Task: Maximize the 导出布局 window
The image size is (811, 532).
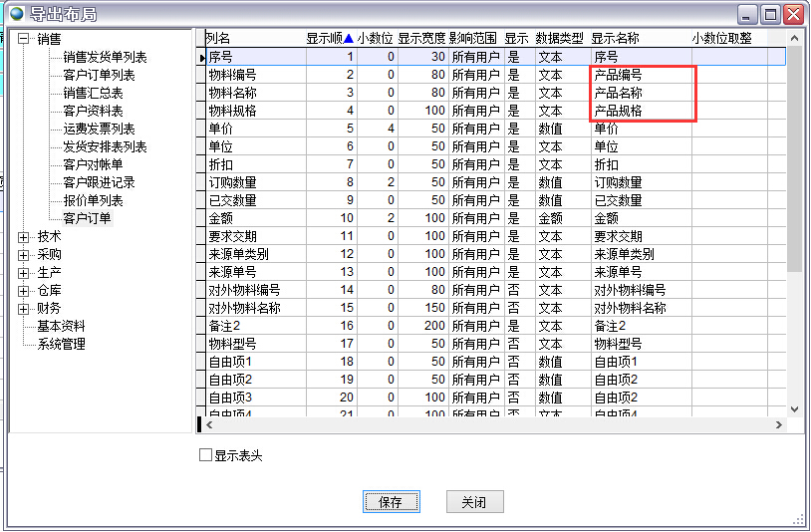Action: (770, 14)
